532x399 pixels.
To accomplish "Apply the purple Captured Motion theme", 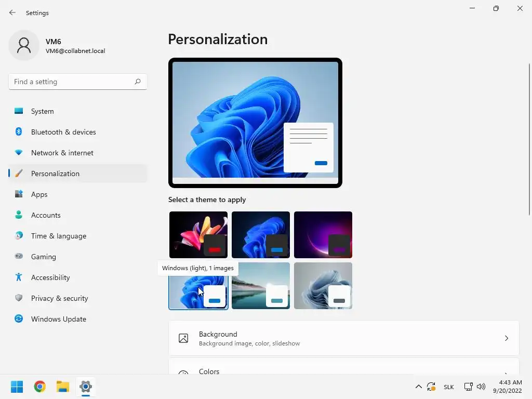I will (323, 235).
